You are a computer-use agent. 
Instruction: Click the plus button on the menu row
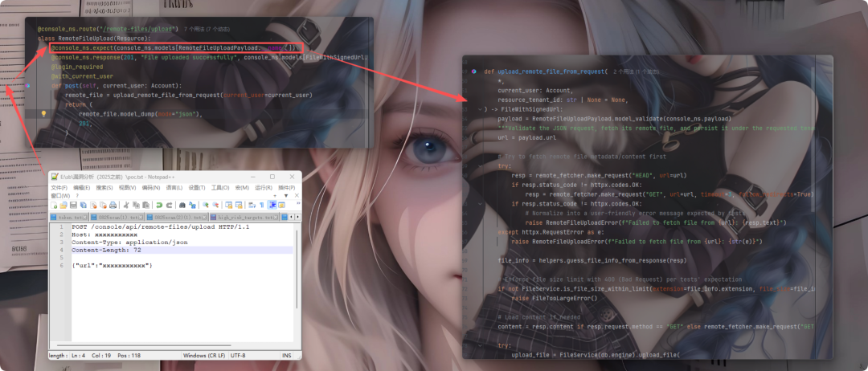pyautogui.click(x=275, y=196)
